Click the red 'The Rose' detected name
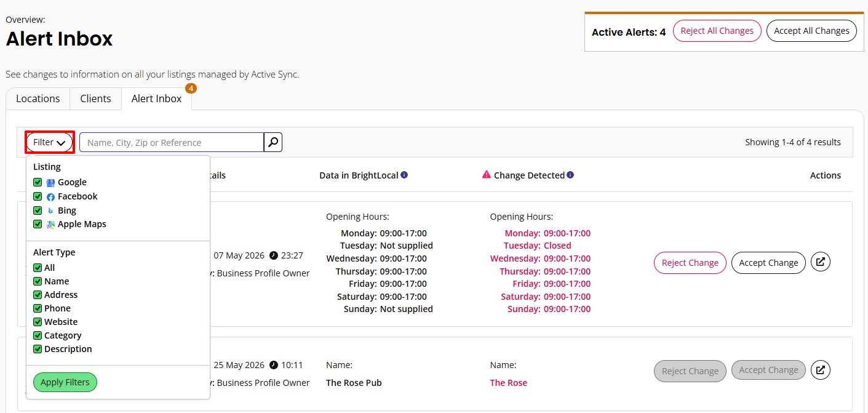Viewport: 868px width, 413px height. tap(509, 383)
